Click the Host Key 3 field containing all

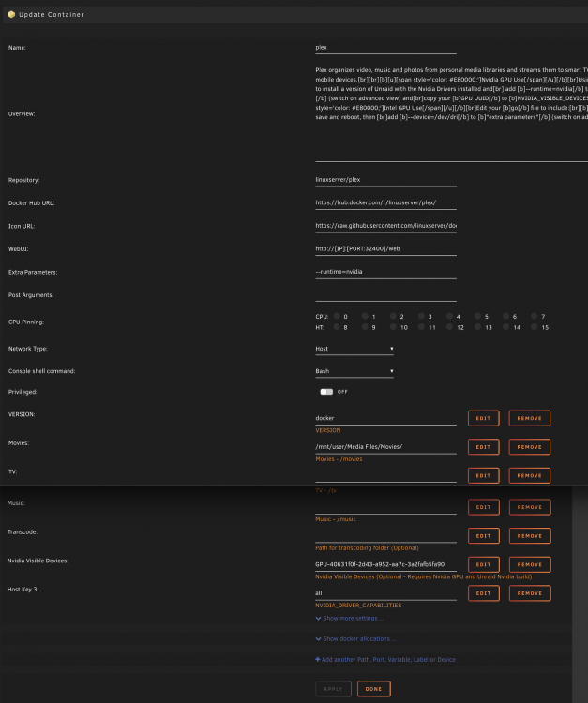(385, 593)
